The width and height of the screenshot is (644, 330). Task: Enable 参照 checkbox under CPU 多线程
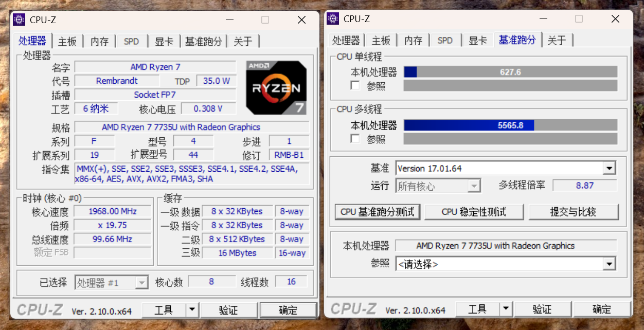click(355, 139)
